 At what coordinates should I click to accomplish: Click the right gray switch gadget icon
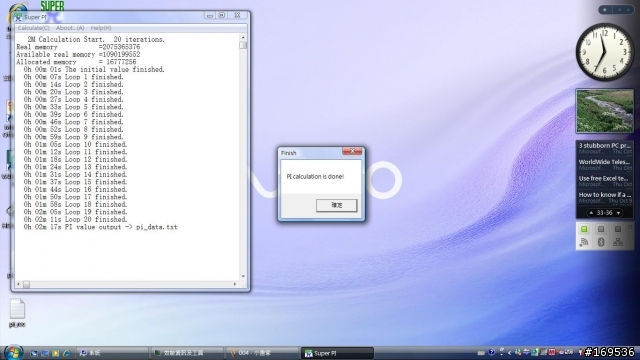618,229
